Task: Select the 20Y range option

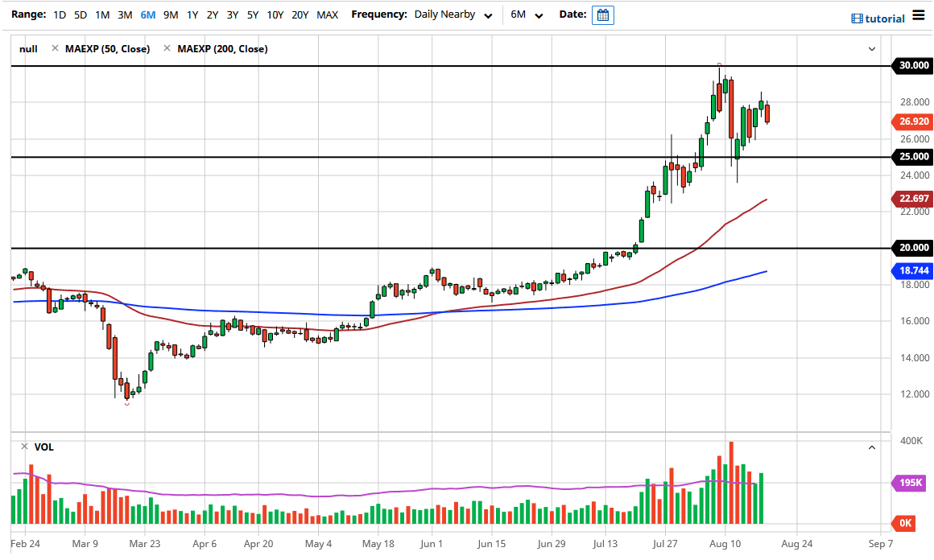Action: [300, 15]
